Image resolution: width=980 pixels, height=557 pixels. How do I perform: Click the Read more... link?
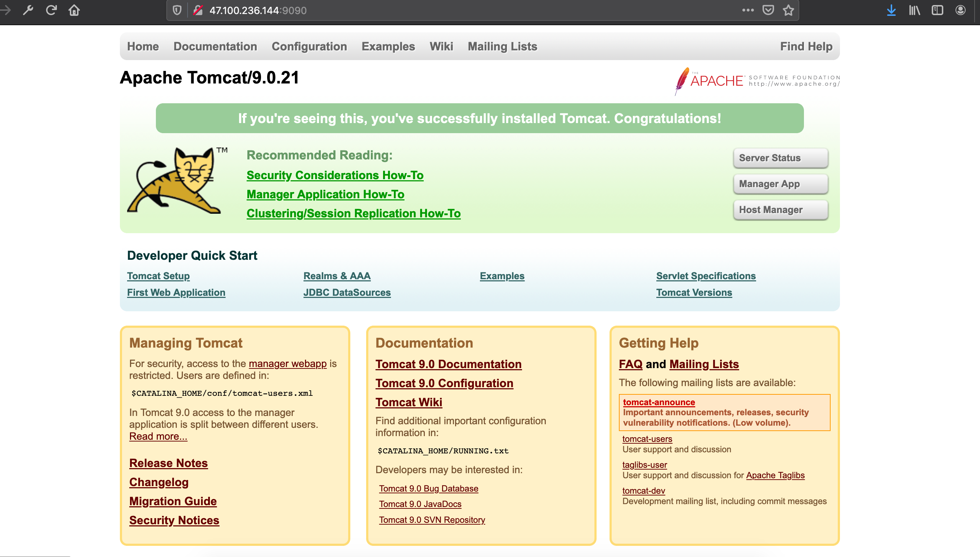(x=158, y=436)
